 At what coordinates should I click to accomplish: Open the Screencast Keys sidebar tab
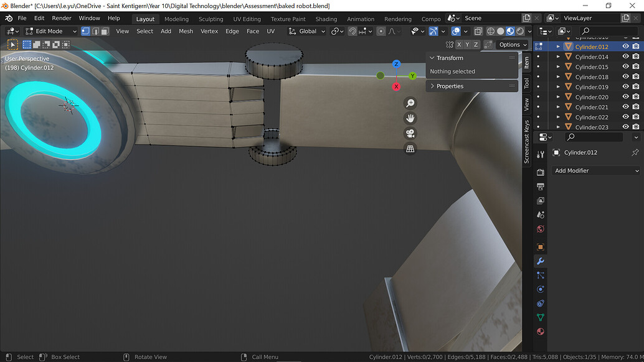(x=526, y=142)
